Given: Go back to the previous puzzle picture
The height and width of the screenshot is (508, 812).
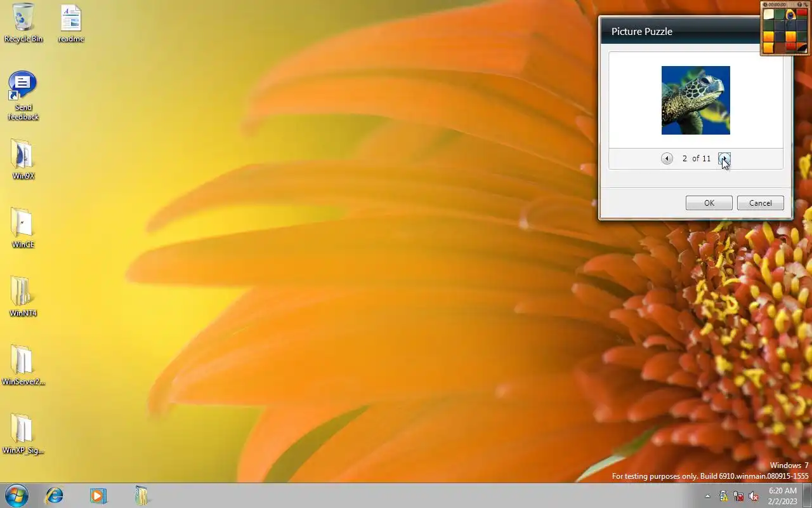Looking at the screenshot, I should point(667,159).
